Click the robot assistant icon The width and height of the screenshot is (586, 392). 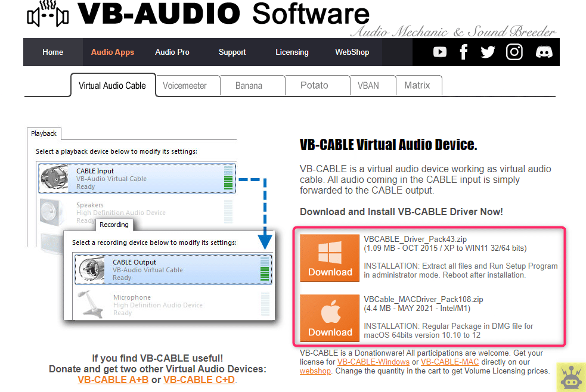pyautogui.click(x=571, y=377)
